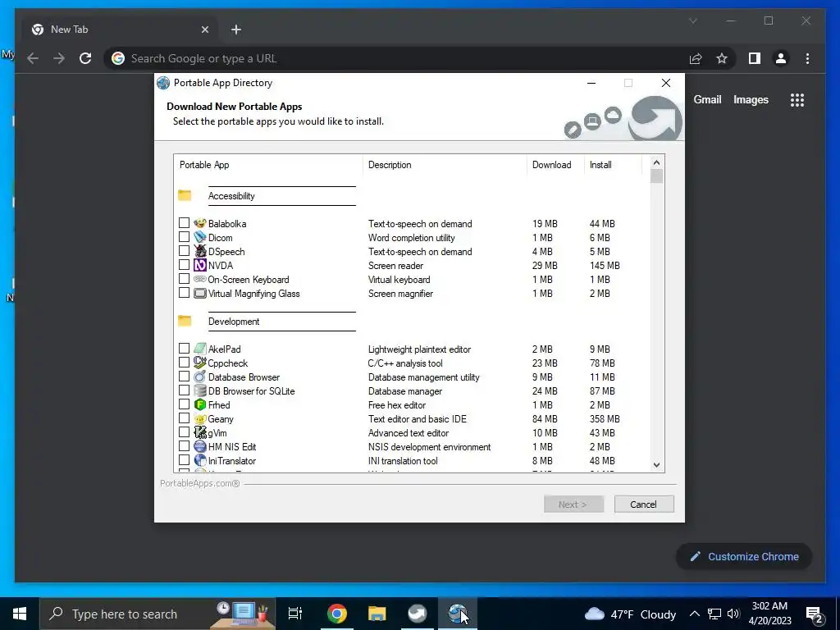Sort by Portable App column header
840x630 pixels.
pyautogui.click(x=268, y=164)
